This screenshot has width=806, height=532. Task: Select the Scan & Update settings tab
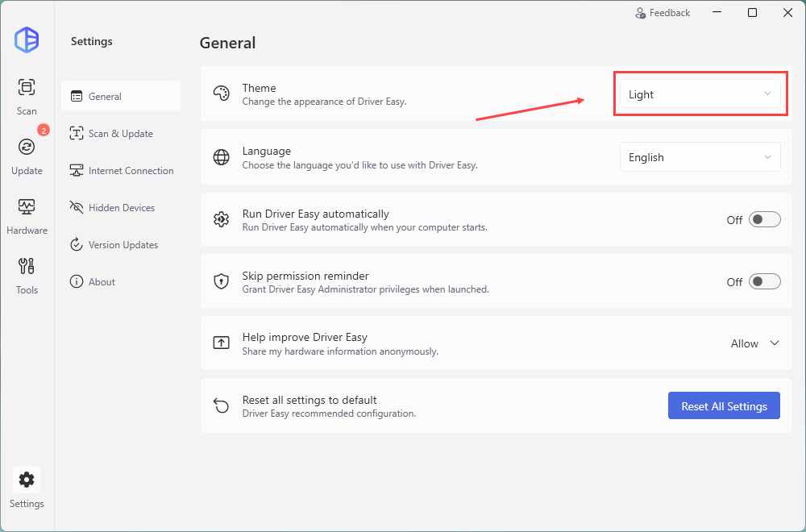click(x=120, y=134)
